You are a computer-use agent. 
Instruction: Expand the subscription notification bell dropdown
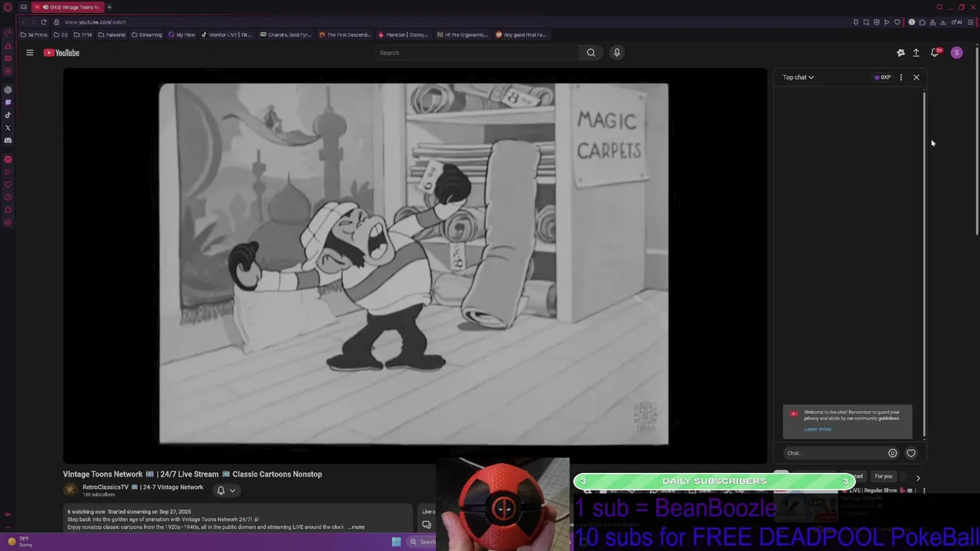click(226, 491)
